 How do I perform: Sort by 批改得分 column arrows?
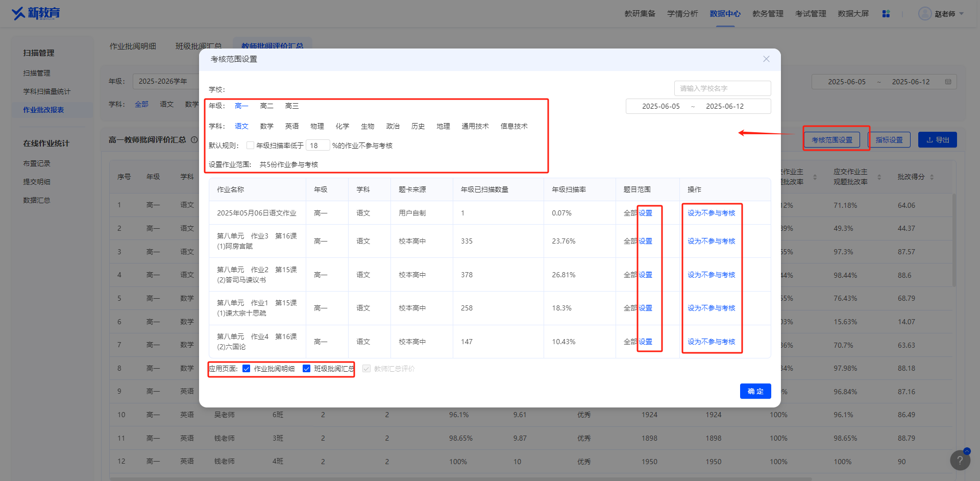932,177
